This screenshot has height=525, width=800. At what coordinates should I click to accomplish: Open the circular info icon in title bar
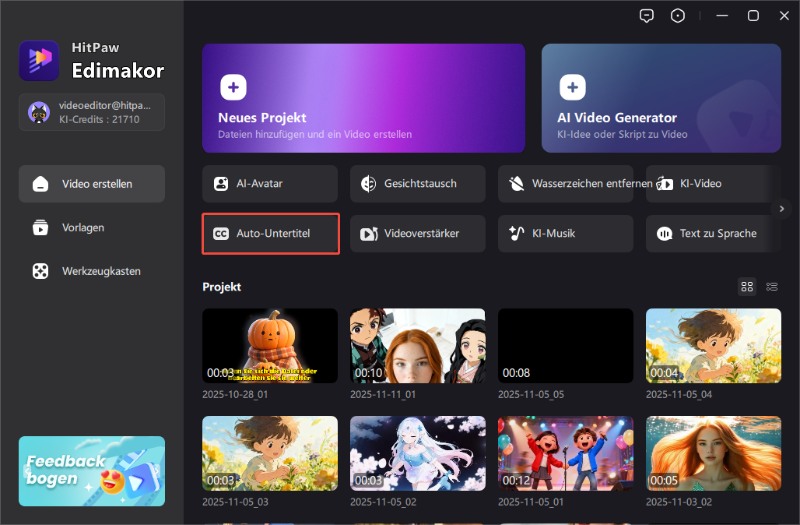[x=680, y=15]
